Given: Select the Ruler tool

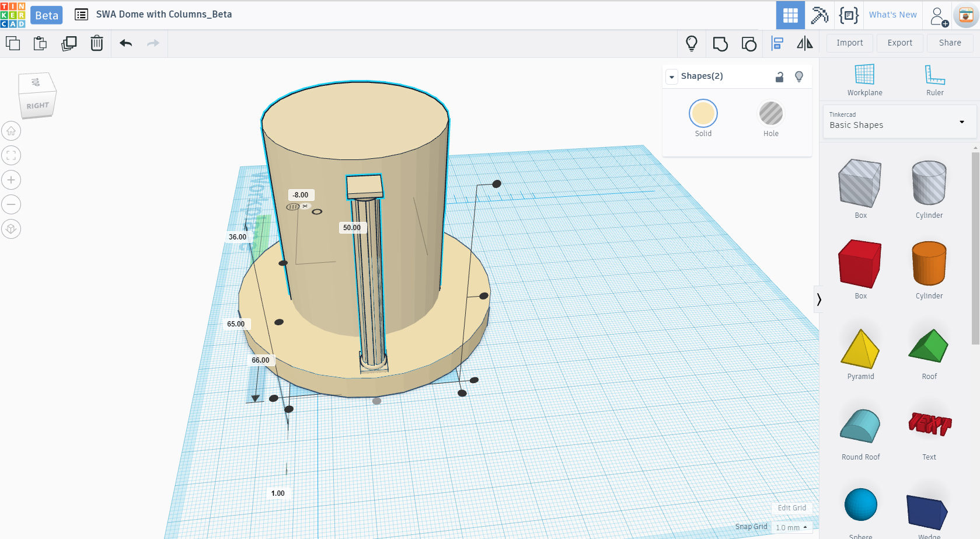Looking at the screenshot, I should [x=934, y=80].
